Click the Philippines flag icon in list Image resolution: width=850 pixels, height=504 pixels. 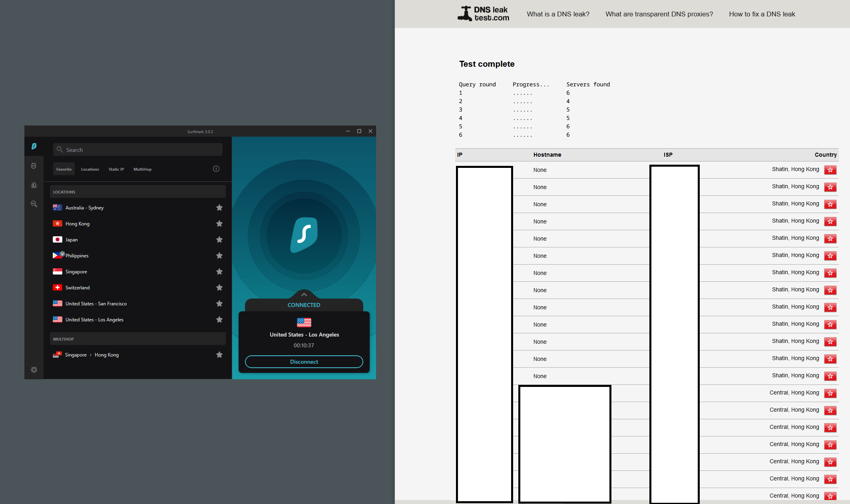(x=58, y=255)
